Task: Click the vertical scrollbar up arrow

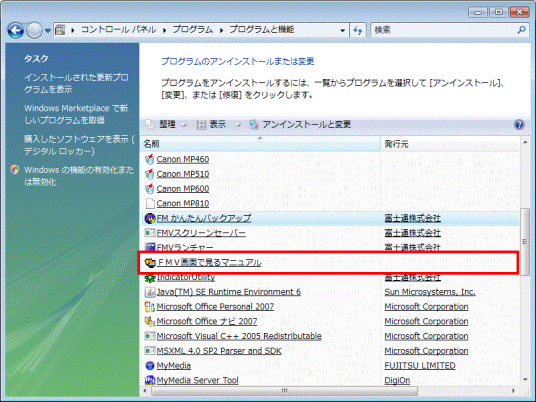Action: [x=525, y=142]
